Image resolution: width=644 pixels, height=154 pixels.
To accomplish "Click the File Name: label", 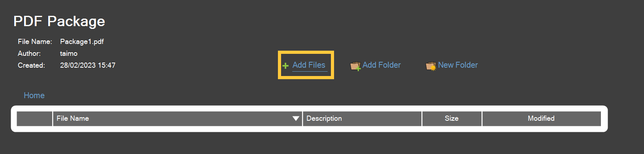I will click(35, 42).
